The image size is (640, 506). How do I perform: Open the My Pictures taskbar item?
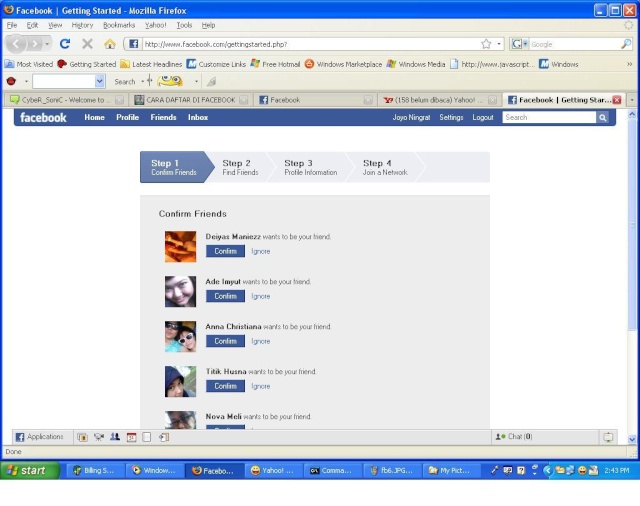tap(452, 470)
